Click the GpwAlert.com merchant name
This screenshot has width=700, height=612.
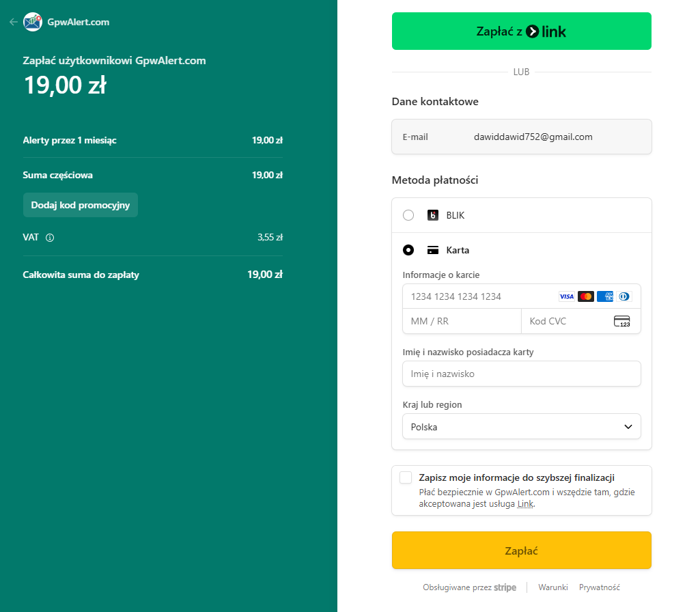point(78,22)
